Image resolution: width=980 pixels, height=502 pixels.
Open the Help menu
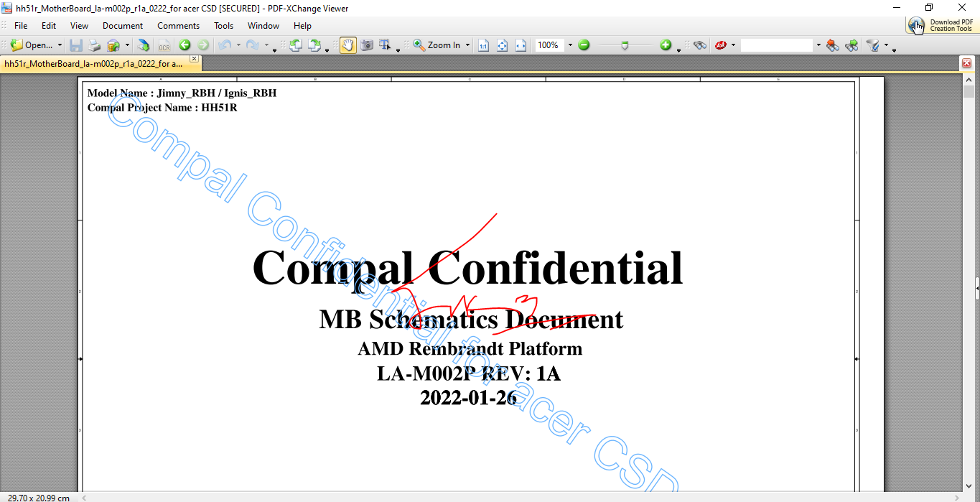pyautogui.click(x=303, y=25)
